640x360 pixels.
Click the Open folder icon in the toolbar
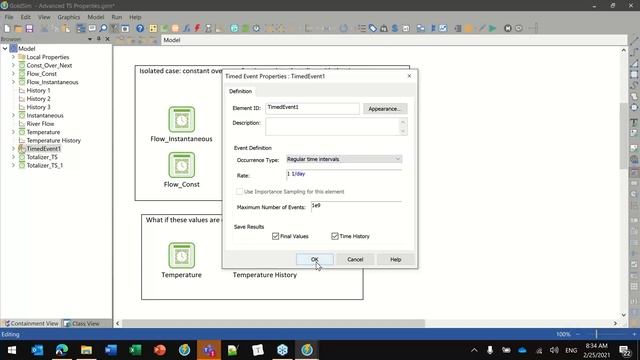tap(18, 29)
